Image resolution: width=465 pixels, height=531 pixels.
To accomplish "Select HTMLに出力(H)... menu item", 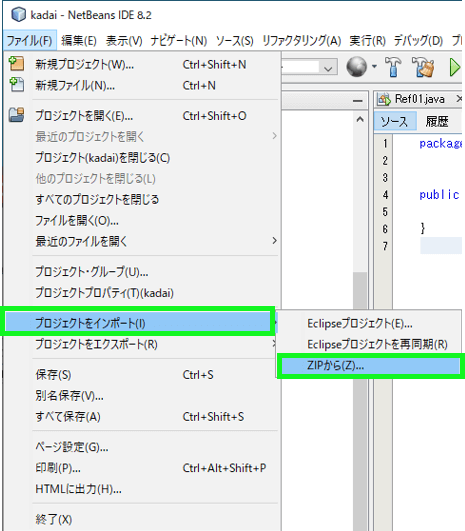I will point(142,489).
